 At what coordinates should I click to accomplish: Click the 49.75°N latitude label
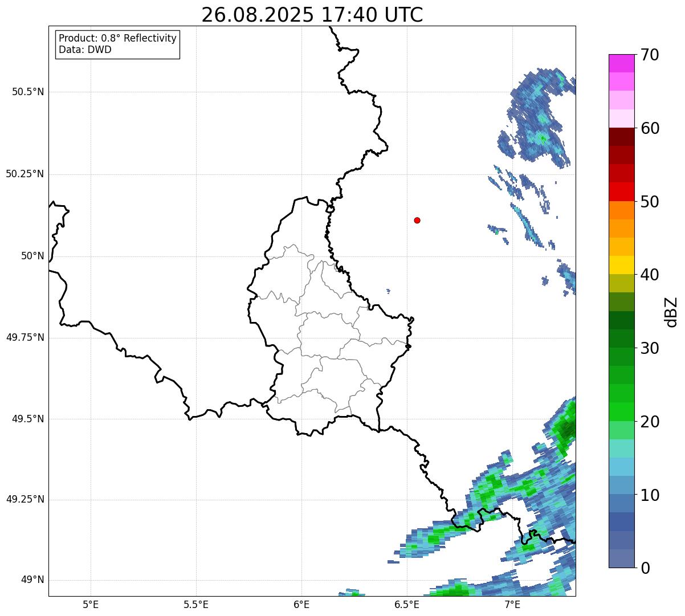click(x=25, y=337)
